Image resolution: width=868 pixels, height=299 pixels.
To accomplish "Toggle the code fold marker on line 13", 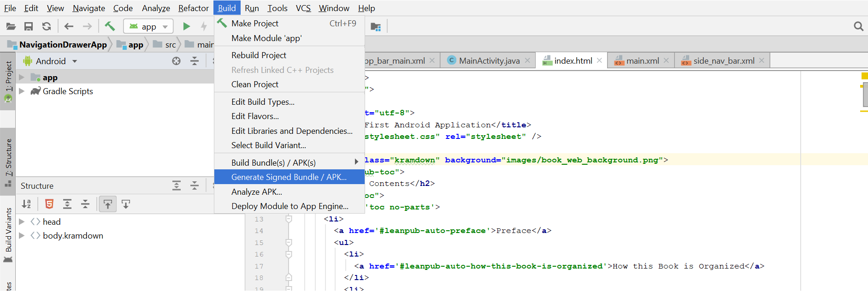I will [x=289, y=219].
